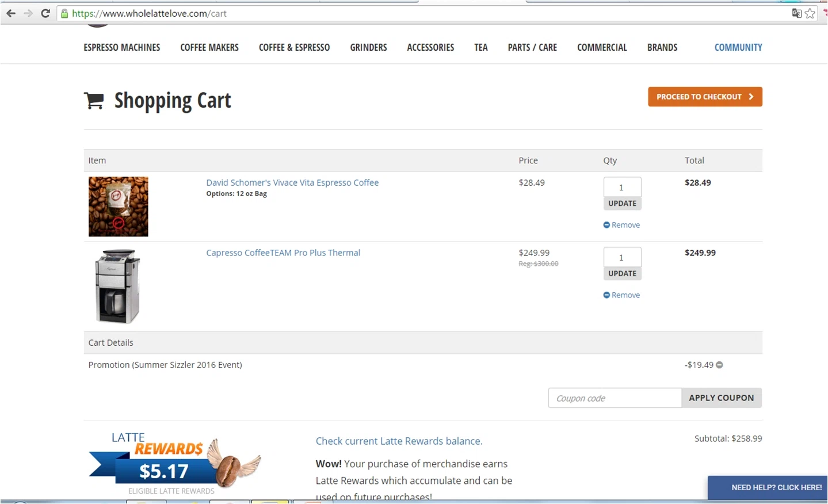Open David Schomer's Vivace Vita Espresso Coffee link
This screenshot has height=504, width=828.
[x=292, y=182]
